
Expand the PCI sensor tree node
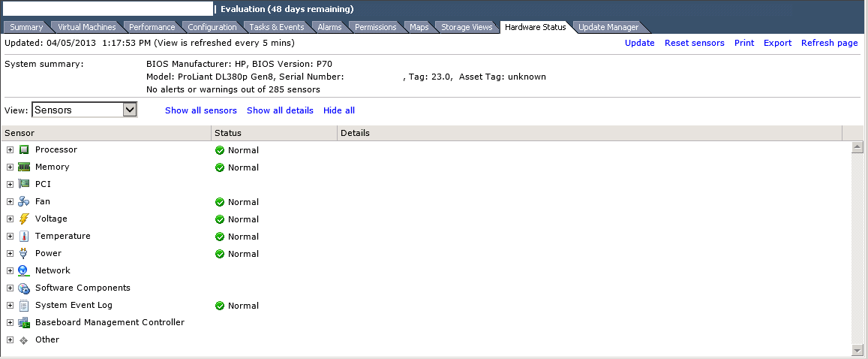[10, 185]
